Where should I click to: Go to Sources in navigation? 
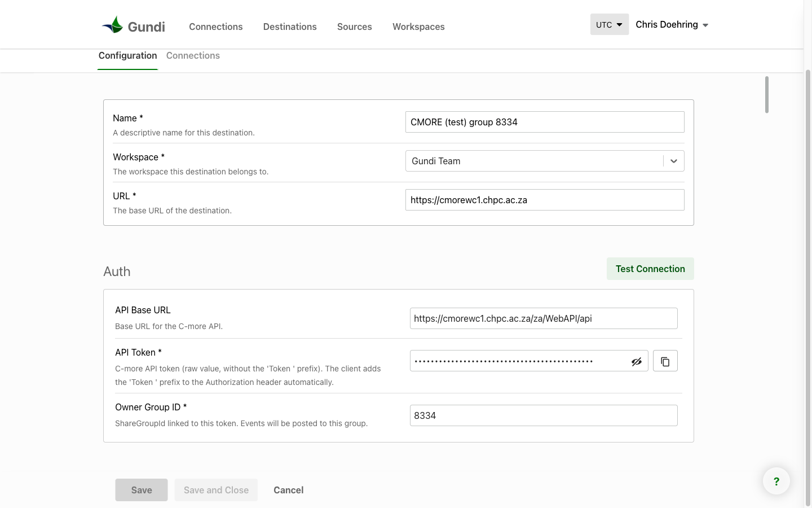(355, 27)
